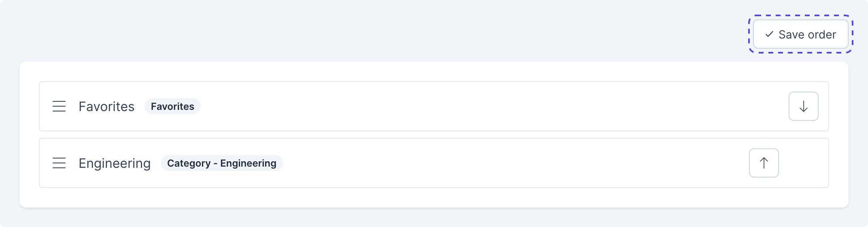Click blank area right of Engineering's up arrow

(x=803, y=163)
